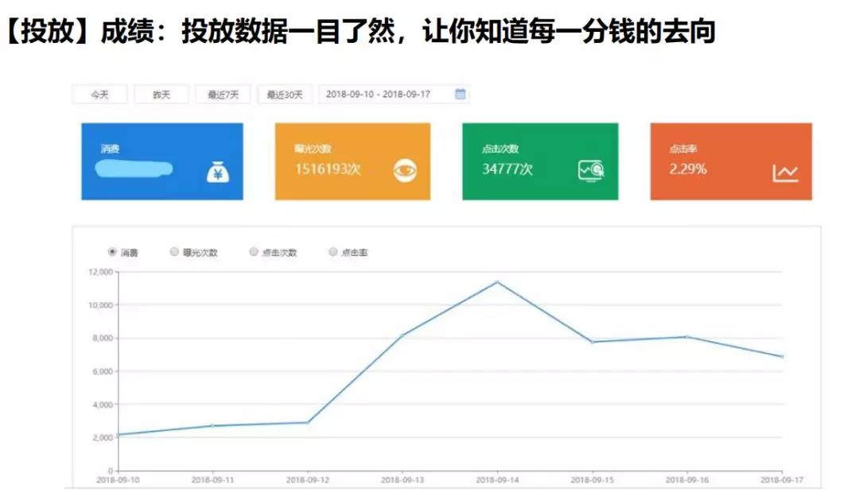Choose the 最近30天 range button
The image size is (859, 504).
pyautogui.click(x=285, y=95)
